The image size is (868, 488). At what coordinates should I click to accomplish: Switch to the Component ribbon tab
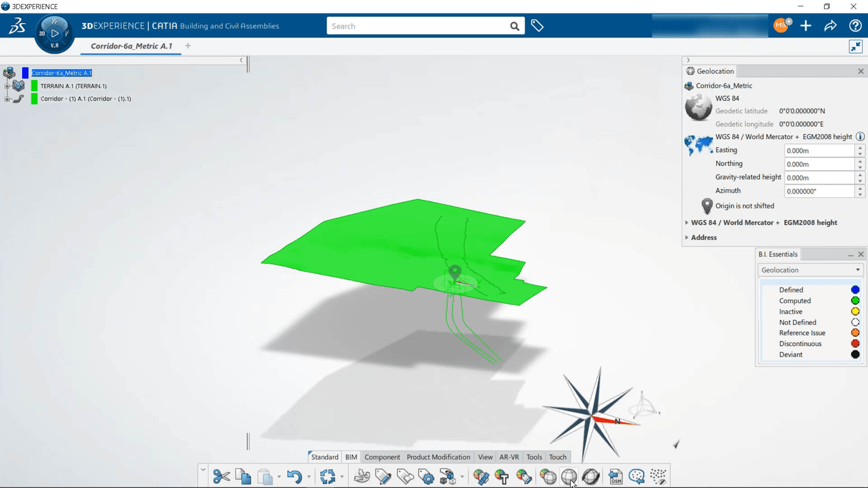click(x=382, y=457)
